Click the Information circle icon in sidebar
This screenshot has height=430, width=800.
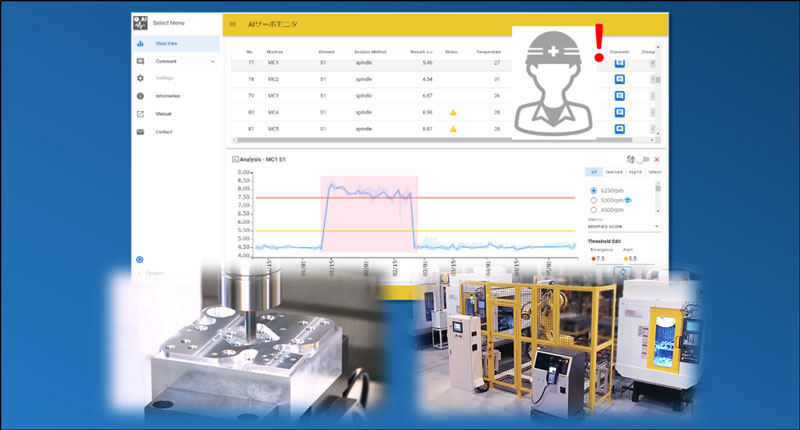coord(140,96)
